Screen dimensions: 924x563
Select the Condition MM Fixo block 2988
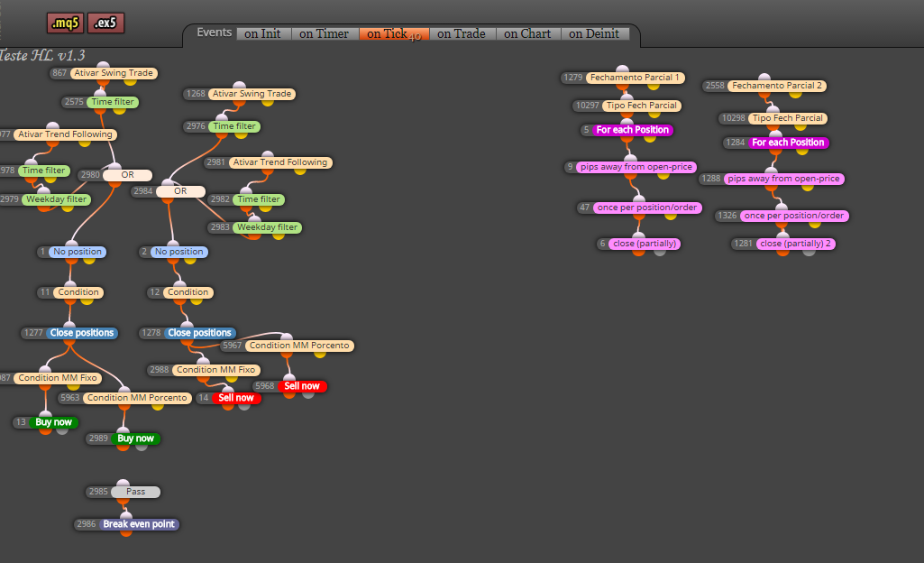(215, 370)
